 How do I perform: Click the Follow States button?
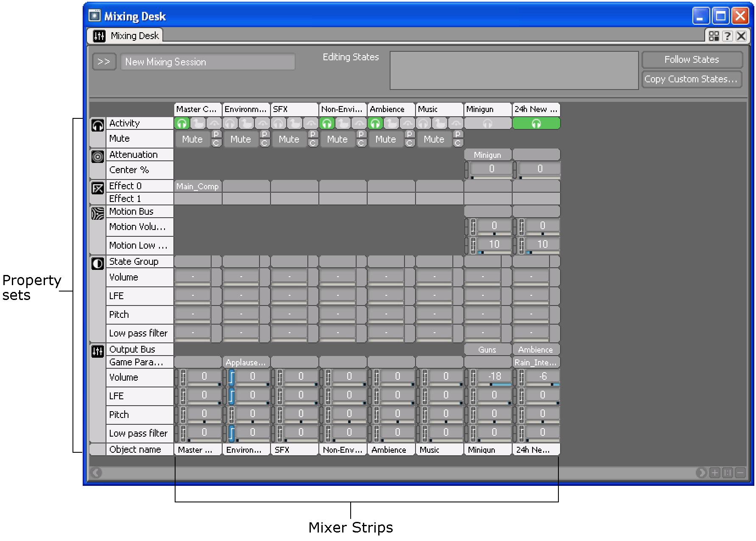(x=692, y=60)
